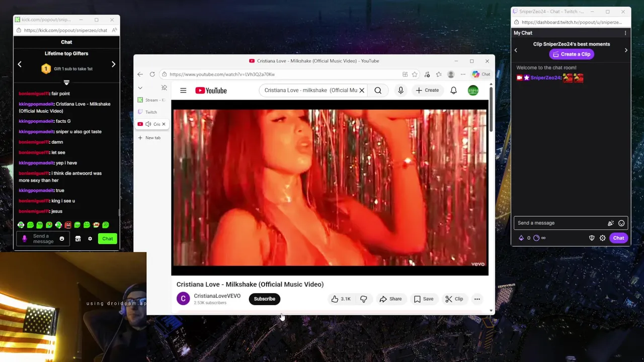Switch to the Stream - Kick tab
Screen dimensions: 644x362
[151, 100]
